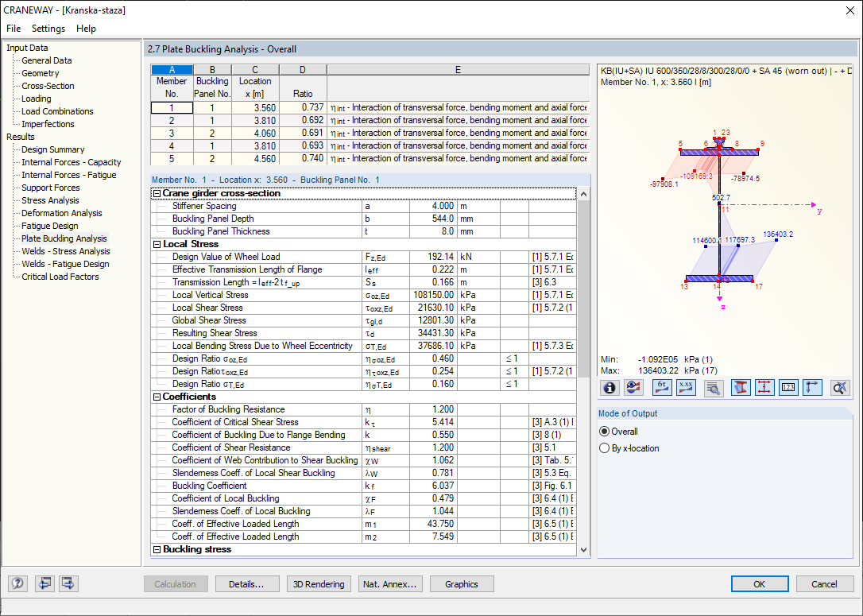Collapse the Local Stress group
863x616 pixels.
click(157, 244)
